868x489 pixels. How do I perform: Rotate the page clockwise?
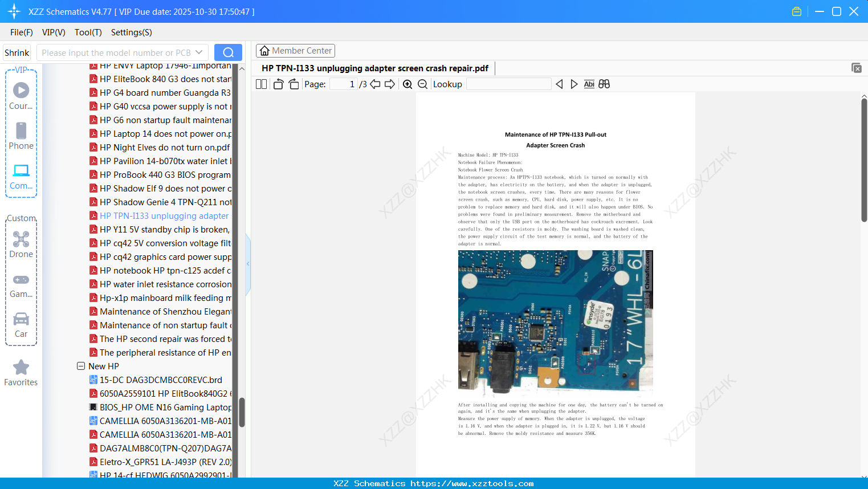[294, 84]
